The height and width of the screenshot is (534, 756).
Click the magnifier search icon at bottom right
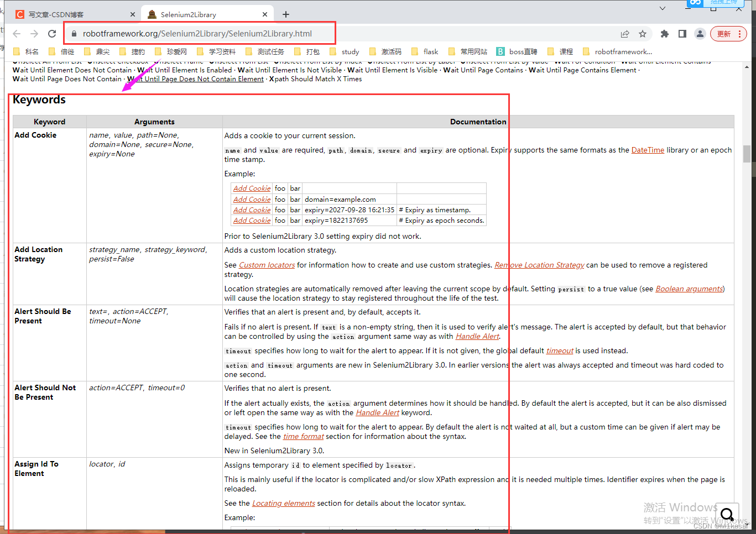[727, 515]
